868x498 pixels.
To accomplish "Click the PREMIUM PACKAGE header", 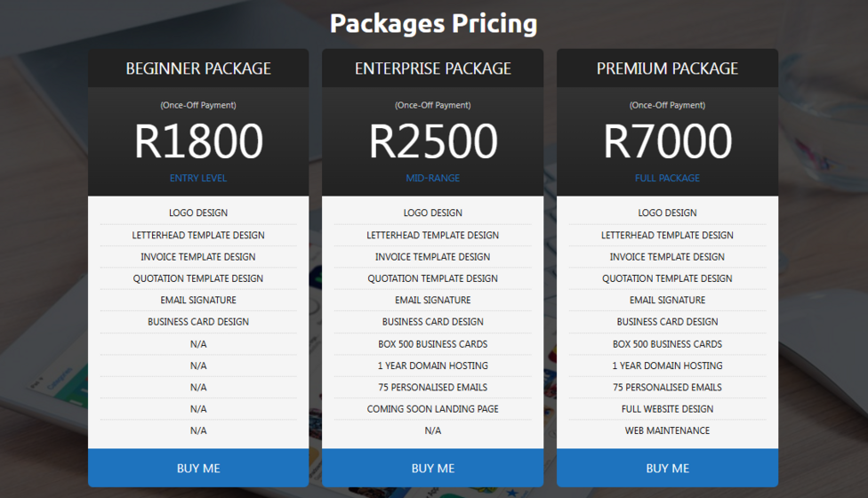I will (x=667, y=68).
